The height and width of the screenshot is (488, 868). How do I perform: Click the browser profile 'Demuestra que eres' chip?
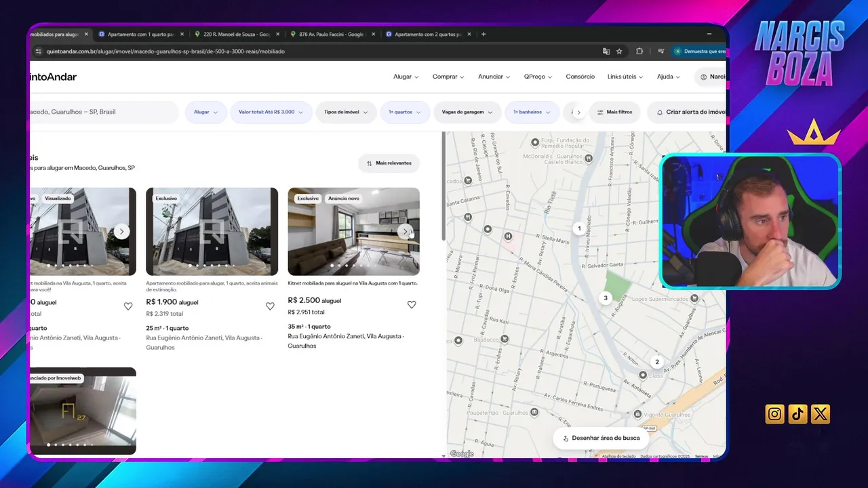699,52
